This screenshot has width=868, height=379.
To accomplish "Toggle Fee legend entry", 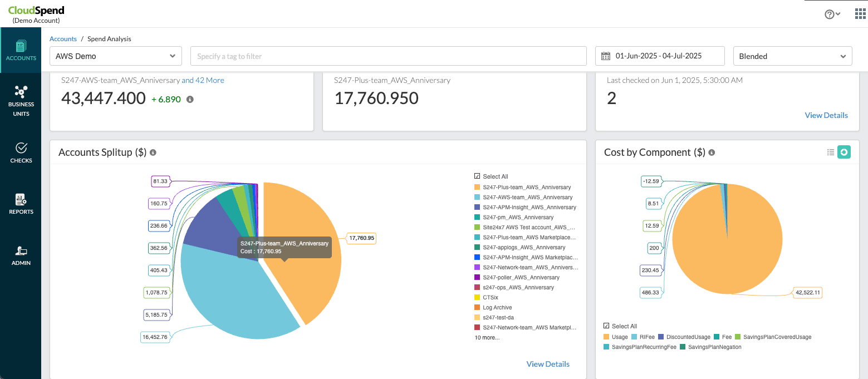I will click(723, 337).
